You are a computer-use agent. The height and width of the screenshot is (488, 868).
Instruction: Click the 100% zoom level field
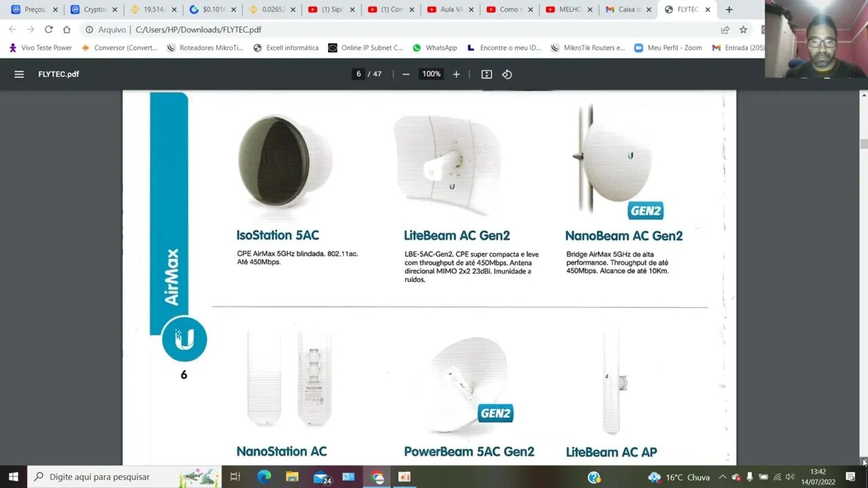coord(431,74)
